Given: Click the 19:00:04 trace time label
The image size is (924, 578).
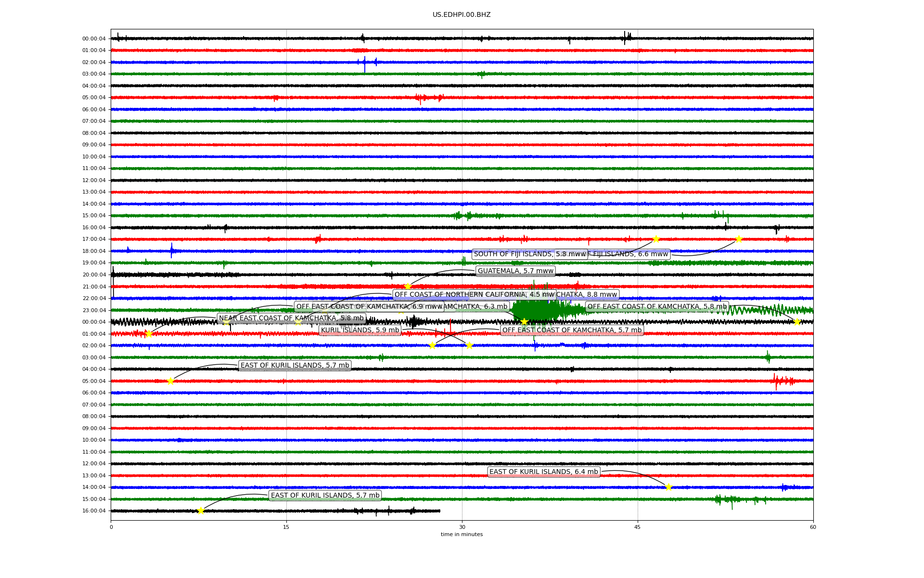Looking at the screenshot, I should click(94, 263).
